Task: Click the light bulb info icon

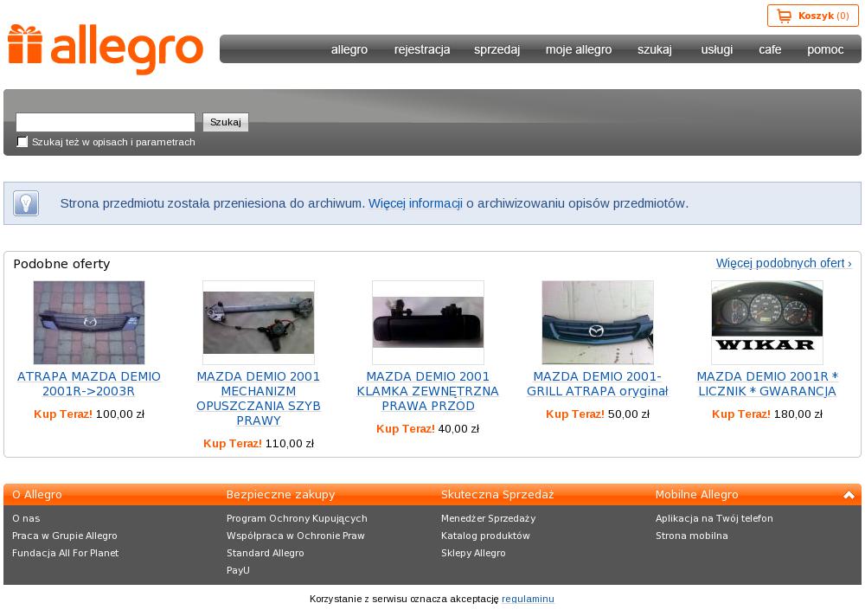Action: 26,203
